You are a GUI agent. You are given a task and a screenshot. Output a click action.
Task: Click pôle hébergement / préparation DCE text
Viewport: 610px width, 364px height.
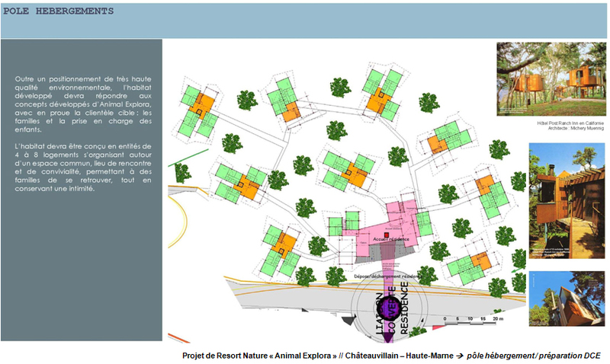click(533, 356)
